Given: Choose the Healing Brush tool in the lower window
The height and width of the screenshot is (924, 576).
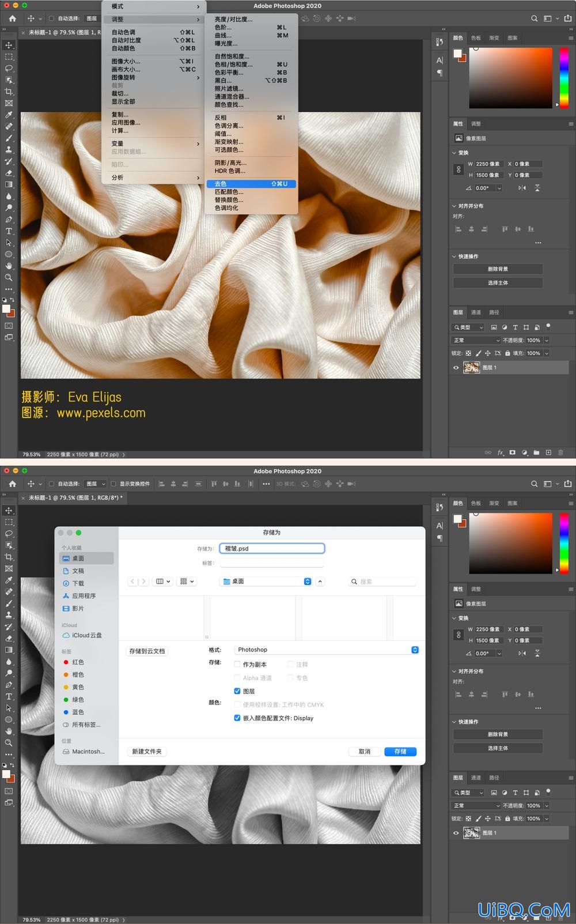Looking at the screenshot, I should pyautogui.click(x=9, y=591).
